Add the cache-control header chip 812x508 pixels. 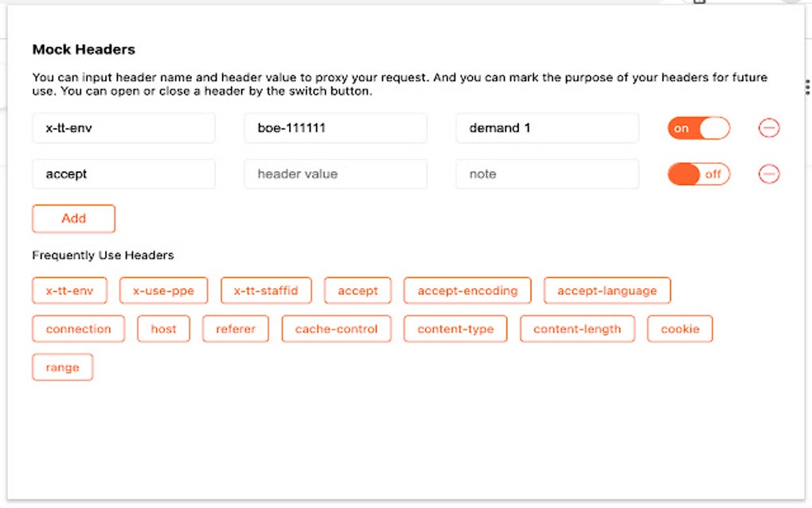coord(336,328)
